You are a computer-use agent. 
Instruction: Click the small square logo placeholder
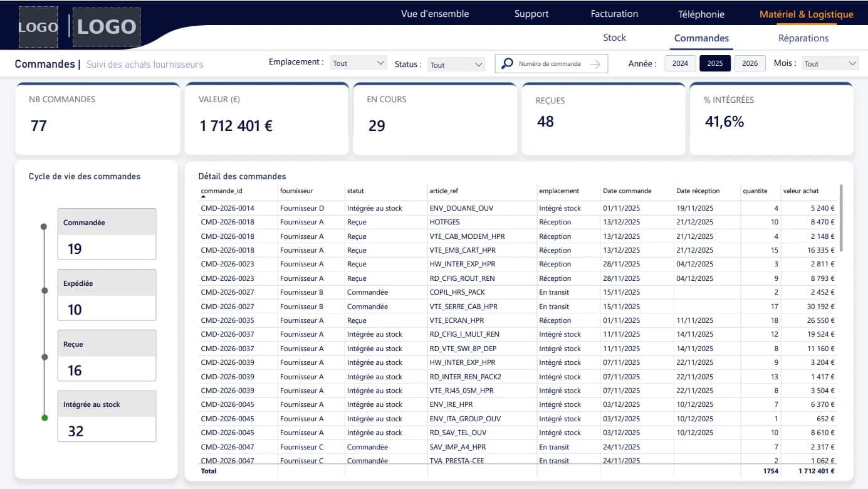(38, 27)
